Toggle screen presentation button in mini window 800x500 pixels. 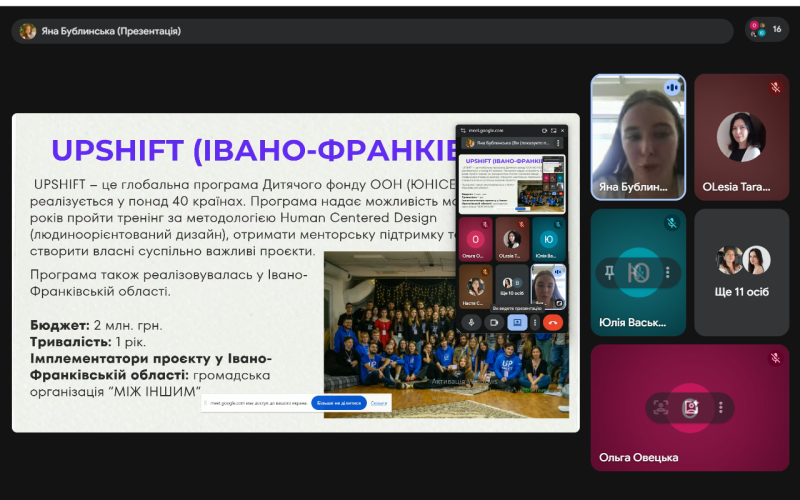coord(517,322)
